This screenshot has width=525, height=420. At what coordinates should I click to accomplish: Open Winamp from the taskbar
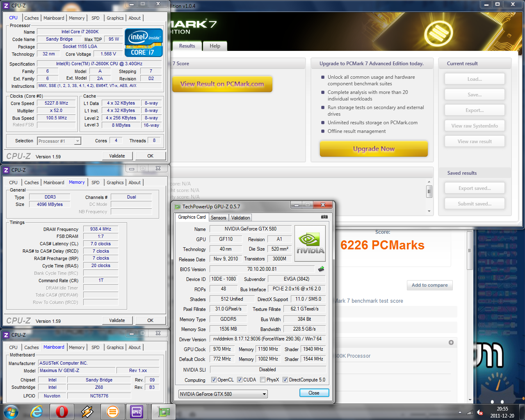click(x=87, y=411)
